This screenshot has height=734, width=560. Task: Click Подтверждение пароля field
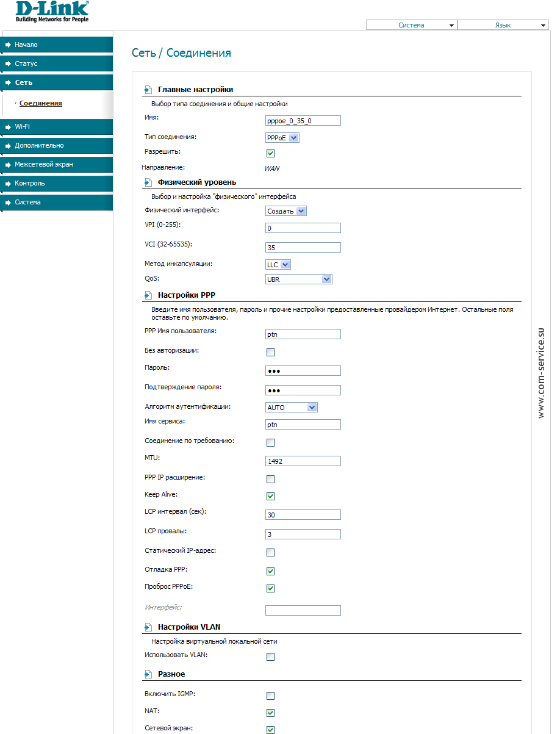point(303,390)
